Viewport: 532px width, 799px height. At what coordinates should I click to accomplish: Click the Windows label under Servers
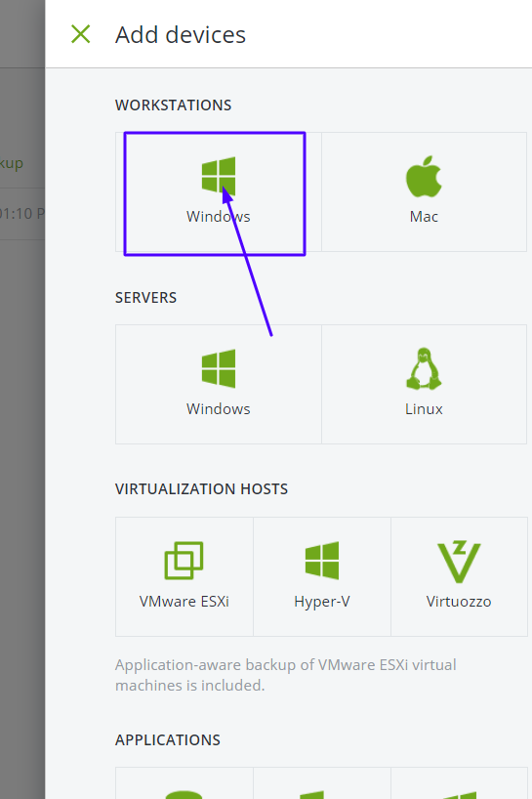pos(219,409)
